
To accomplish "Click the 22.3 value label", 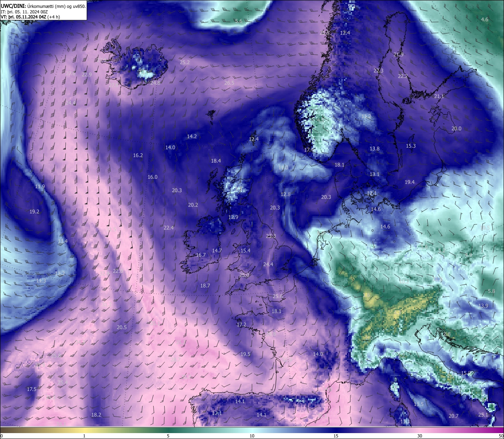I will pos(378,70).
